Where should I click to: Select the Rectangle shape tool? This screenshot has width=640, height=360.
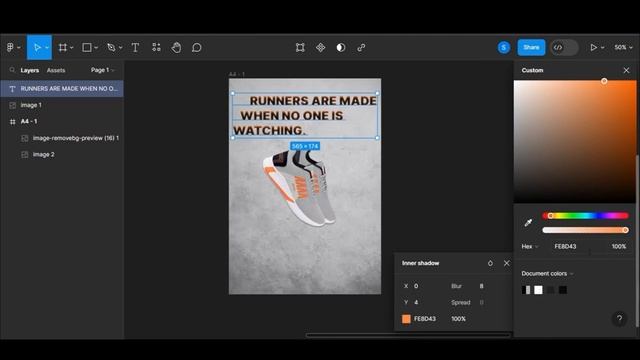87,47
